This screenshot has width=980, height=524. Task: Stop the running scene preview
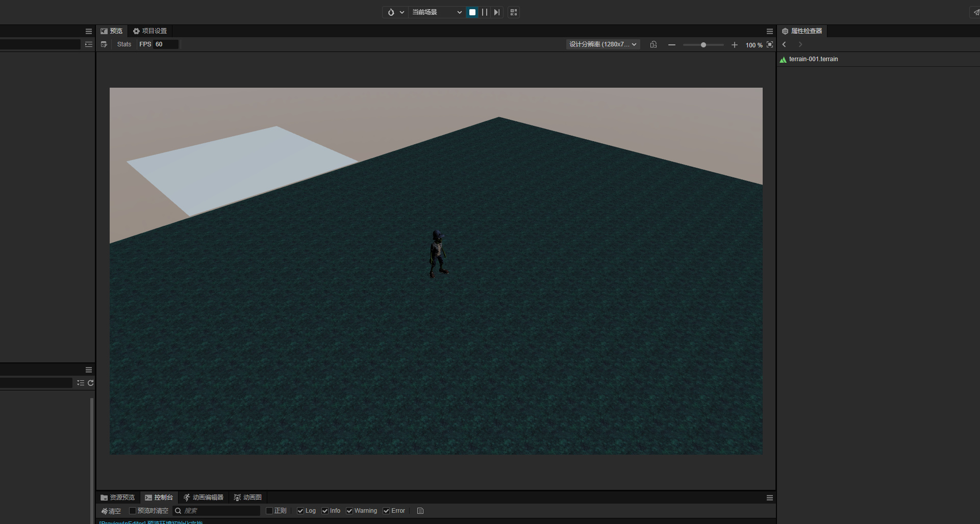[x=472, y=12]
